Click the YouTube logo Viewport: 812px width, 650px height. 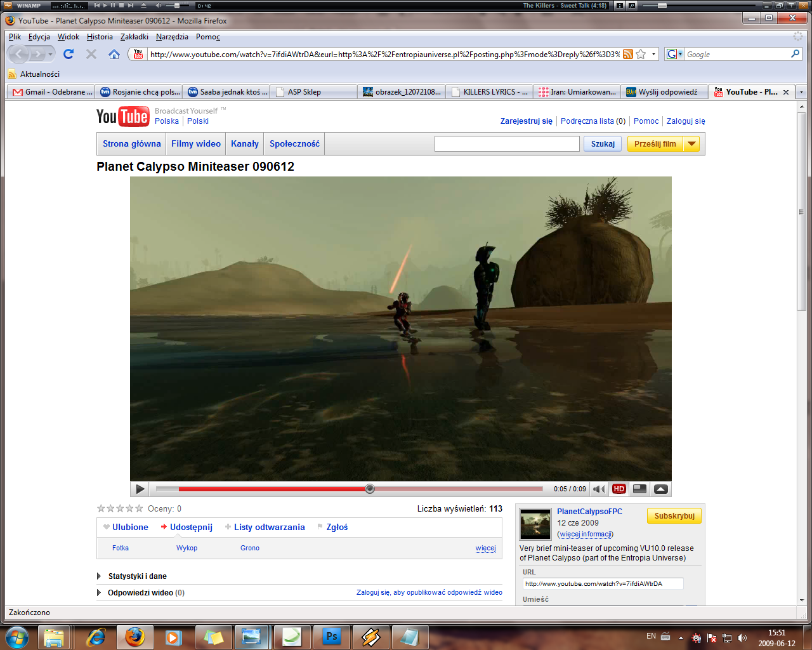coord(122,117)
